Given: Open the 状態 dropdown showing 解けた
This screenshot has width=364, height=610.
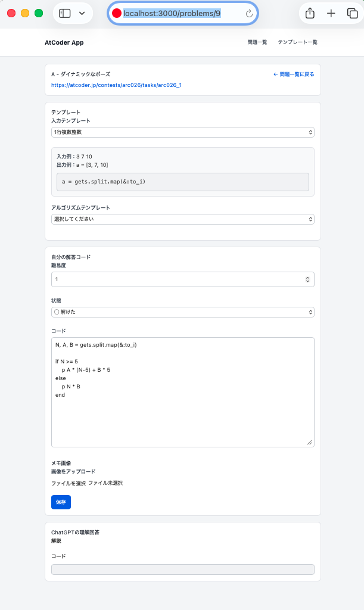Looking at the screenshot, I should tap(183, 312).
